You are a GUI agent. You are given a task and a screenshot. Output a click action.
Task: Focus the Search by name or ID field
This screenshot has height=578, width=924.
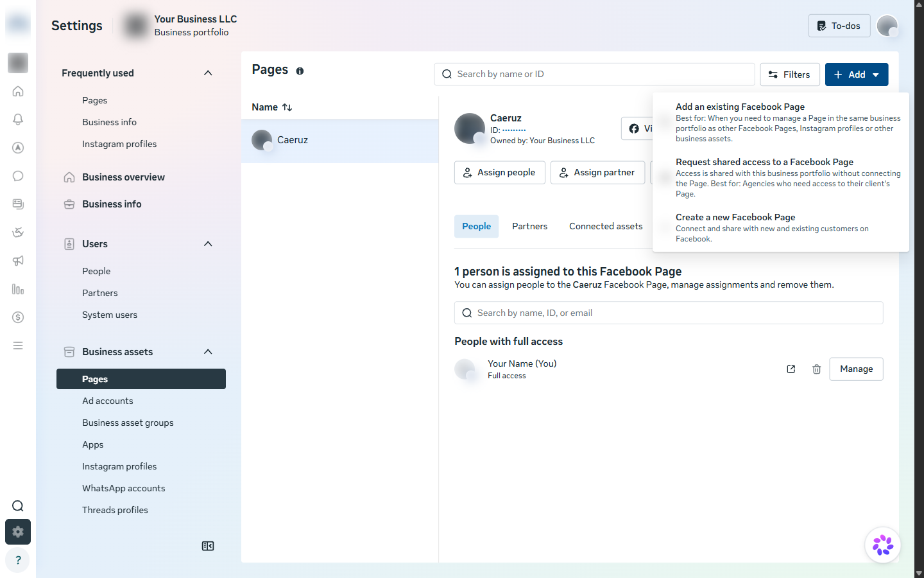coord(595,74)
